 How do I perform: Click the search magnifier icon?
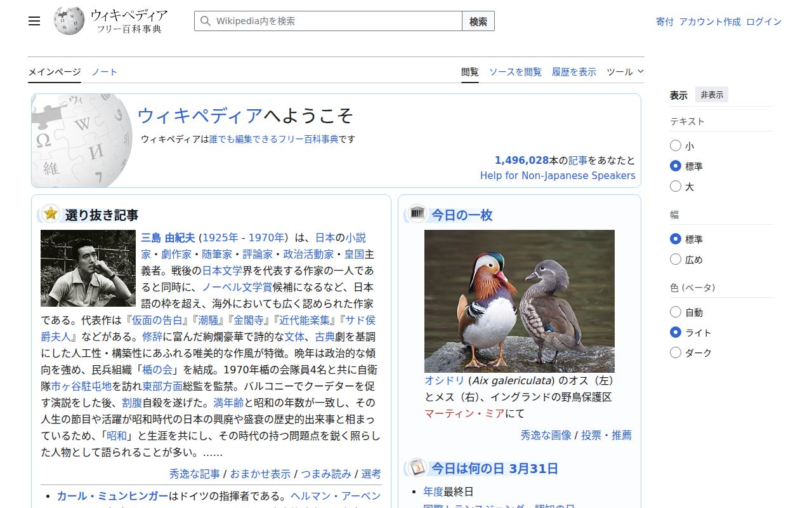pyautogui.click(x=205, y=21)
